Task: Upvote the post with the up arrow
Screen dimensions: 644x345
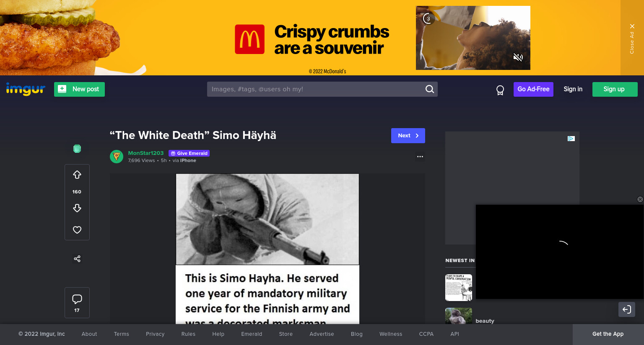Action: (77, 175)
